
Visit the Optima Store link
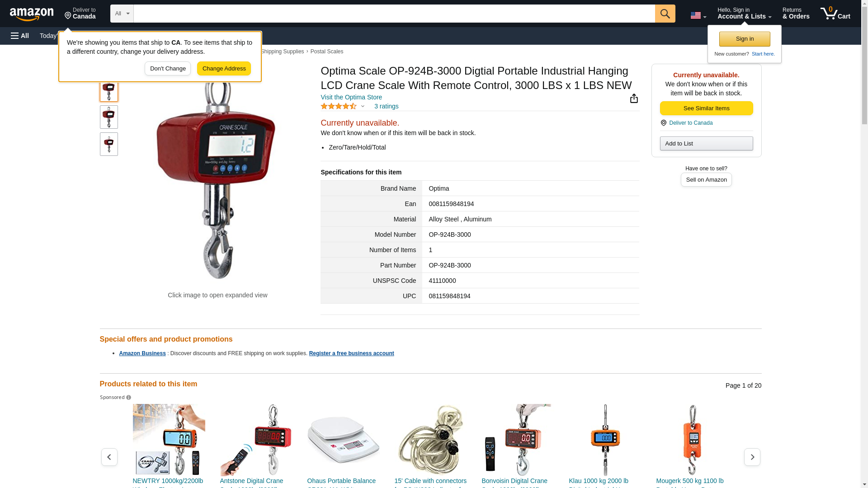(x=351, y=97)
